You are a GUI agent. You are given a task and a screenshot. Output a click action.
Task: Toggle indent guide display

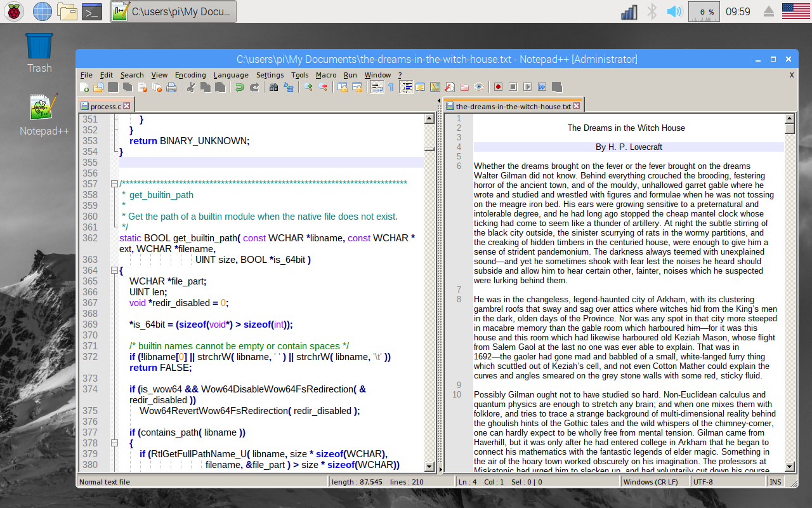click(x=406, y=87)
